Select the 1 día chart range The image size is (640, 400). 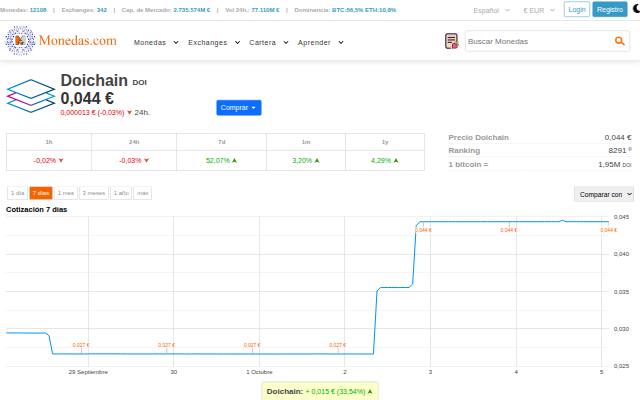click(x=18, y=193)
